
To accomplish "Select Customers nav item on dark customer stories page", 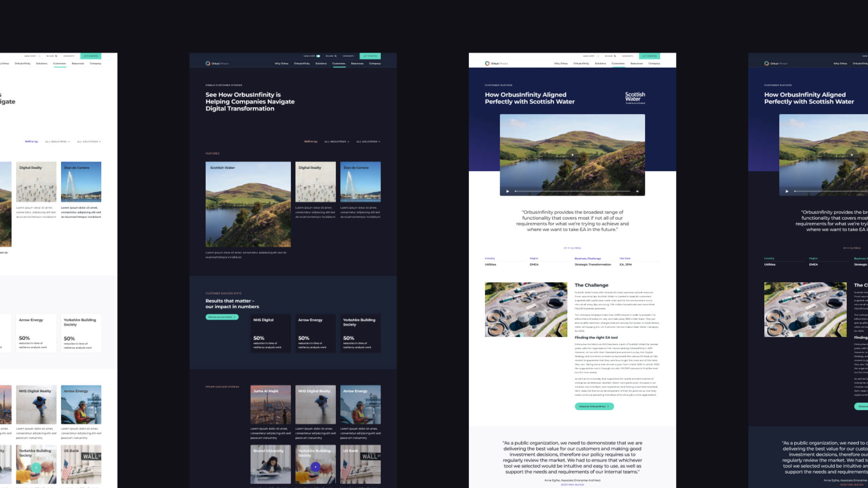I will (x=339, y=63).
